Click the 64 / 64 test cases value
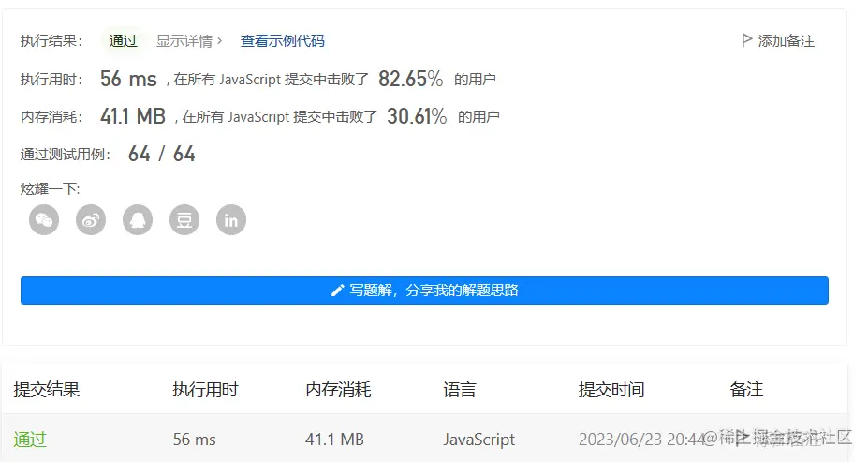This screenshot has height=462, width=868. click(162, 154)
